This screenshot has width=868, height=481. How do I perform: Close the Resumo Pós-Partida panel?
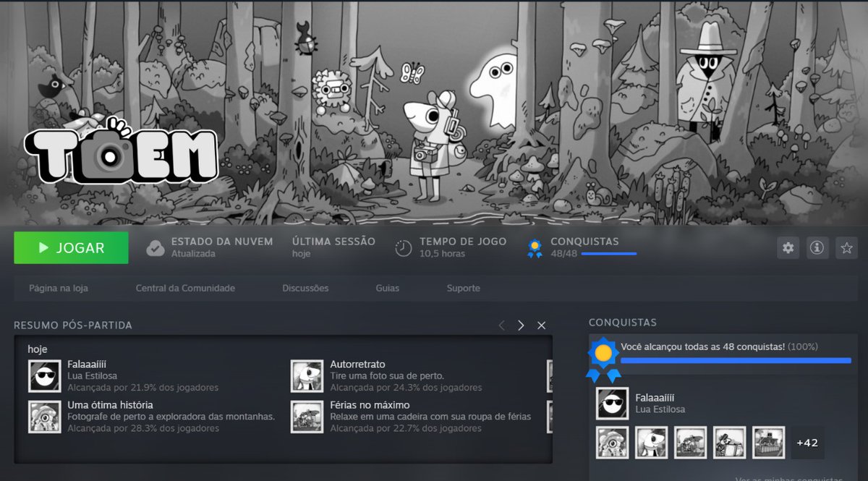[541, 325]
